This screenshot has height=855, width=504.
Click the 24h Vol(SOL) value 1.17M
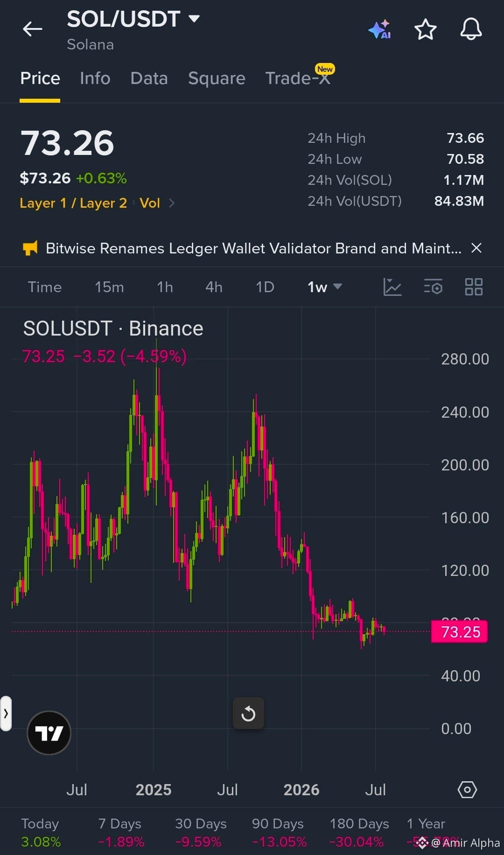click(463, 180)
